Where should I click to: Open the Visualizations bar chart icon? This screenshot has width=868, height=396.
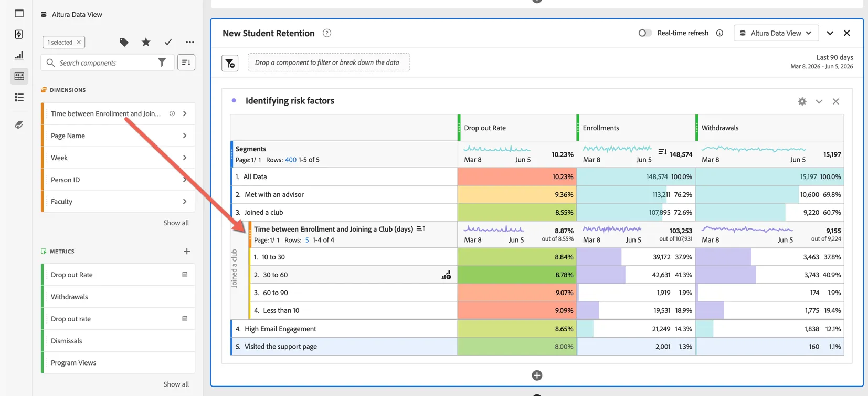coord(19,55)
